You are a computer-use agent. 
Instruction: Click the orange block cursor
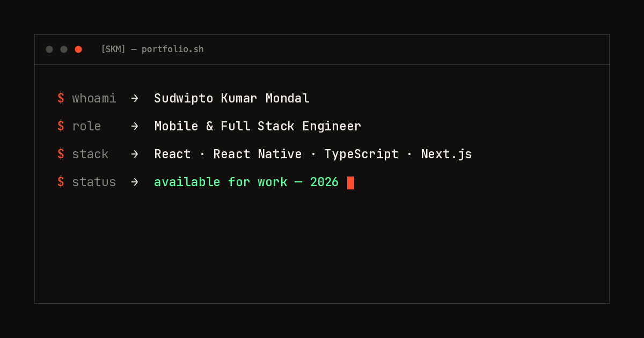350,182
